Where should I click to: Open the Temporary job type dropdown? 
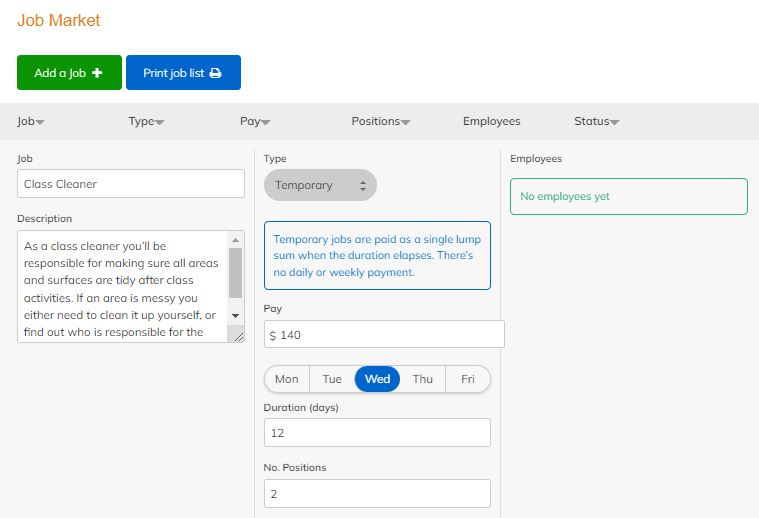pos(320,185)
